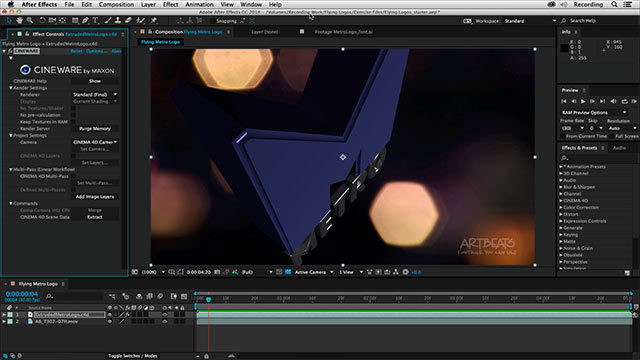The image size is (640, 360).
Task: Select the Selection arrow tool
Action: coord(9,20)
